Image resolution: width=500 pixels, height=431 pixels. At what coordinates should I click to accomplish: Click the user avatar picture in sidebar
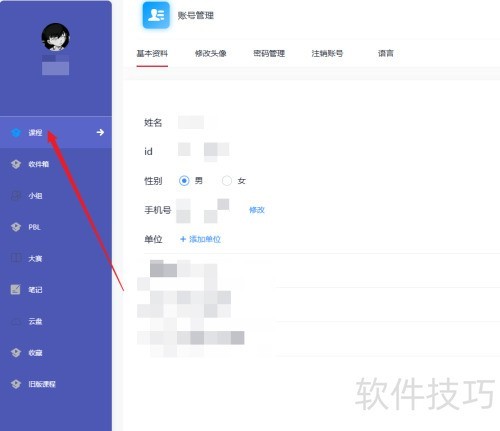point(55,37)
